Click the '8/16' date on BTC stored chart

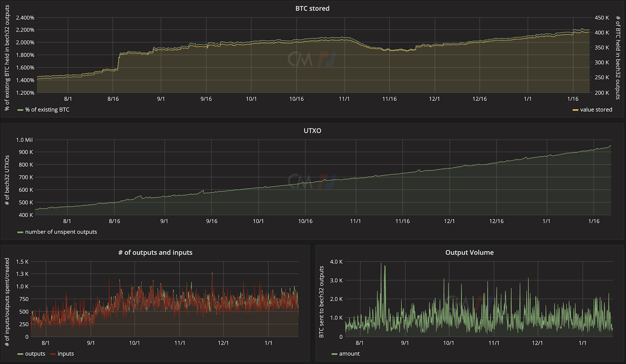tap(113, 99)
